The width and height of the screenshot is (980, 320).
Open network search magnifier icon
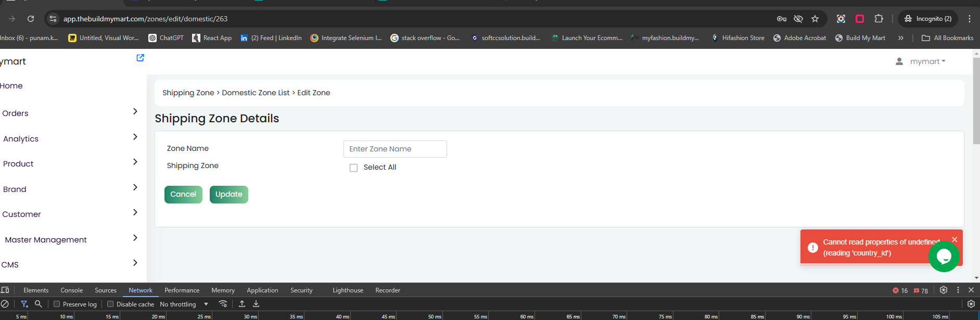coord(38,304)
